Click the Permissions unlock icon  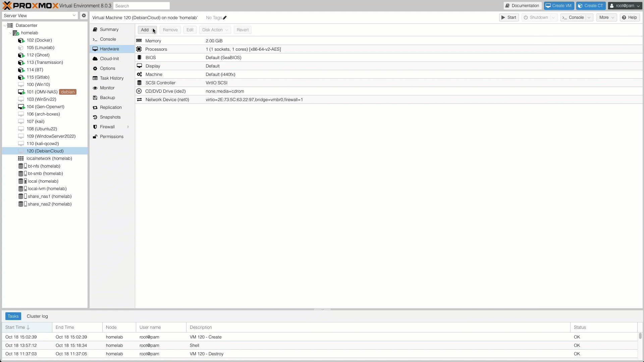click(x=95, y=137)
